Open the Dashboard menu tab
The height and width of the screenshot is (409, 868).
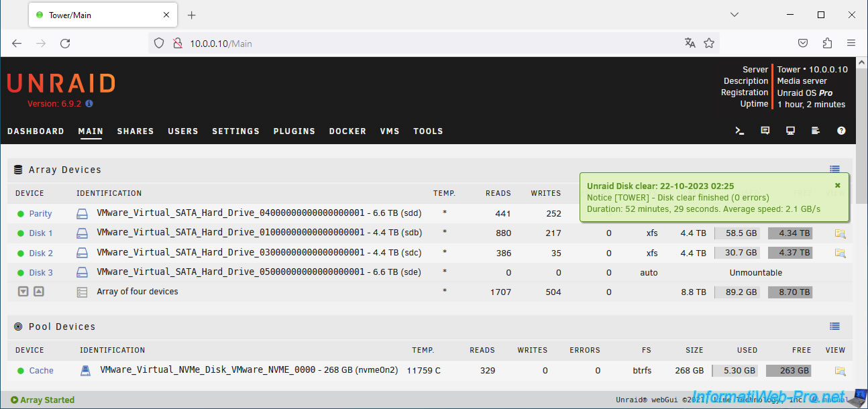pos(36,131)
